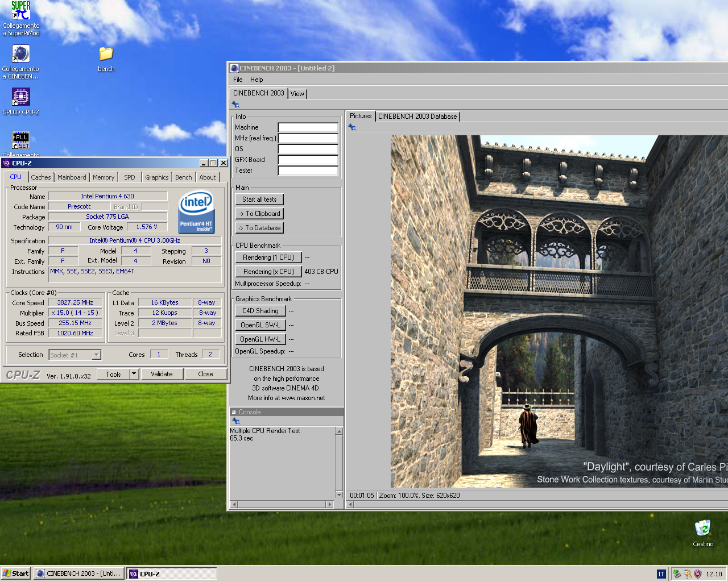This screenshot has width=728, height=582.
Task: Click the red shield security tray icon
Action: [x=698, y=574]
